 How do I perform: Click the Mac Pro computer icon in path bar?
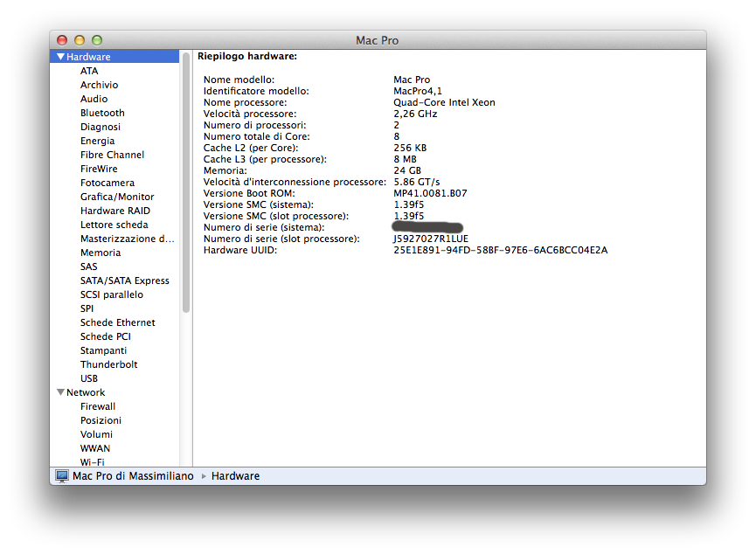[x=62, y=476]
